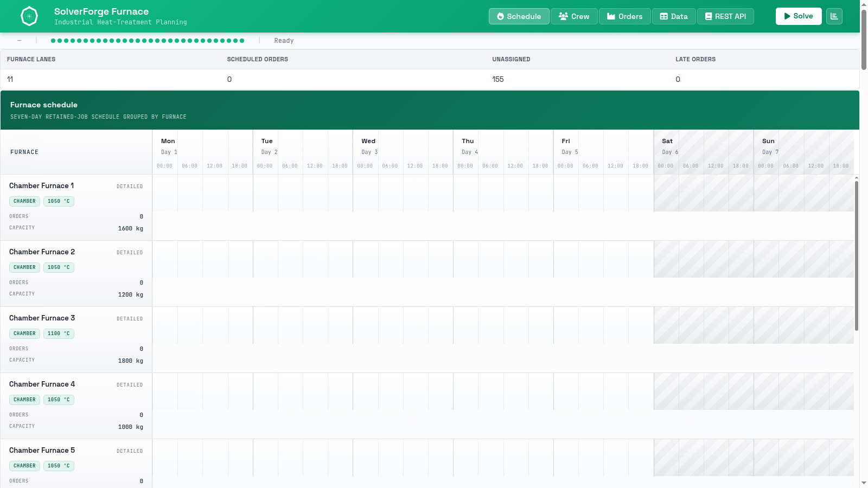This screenshot has height=488, width=868.
Task: Open the REST API tab
Action: (725, 16)
